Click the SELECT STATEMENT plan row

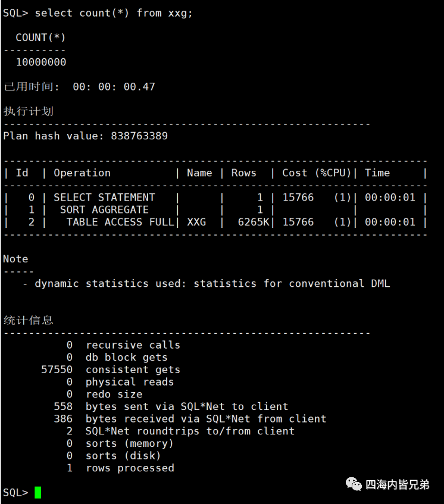pyautogui.click(x=215, y=198)
